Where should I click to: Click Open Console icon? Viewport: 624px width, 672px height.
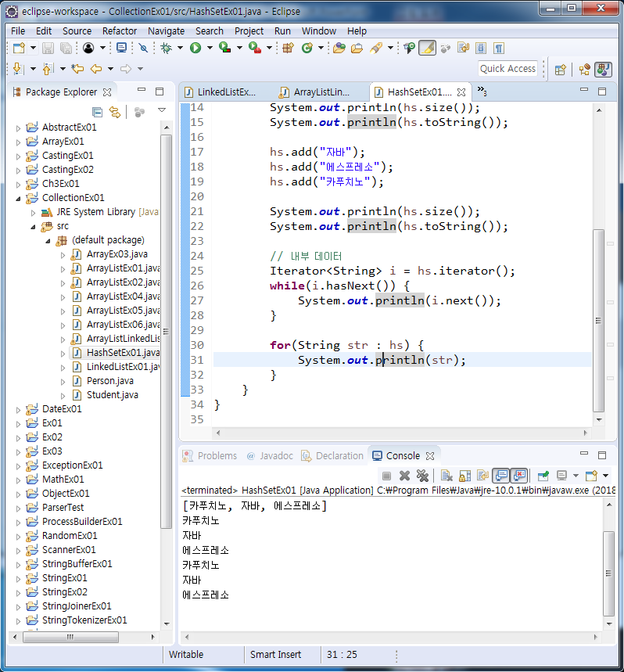click(591, 476)
